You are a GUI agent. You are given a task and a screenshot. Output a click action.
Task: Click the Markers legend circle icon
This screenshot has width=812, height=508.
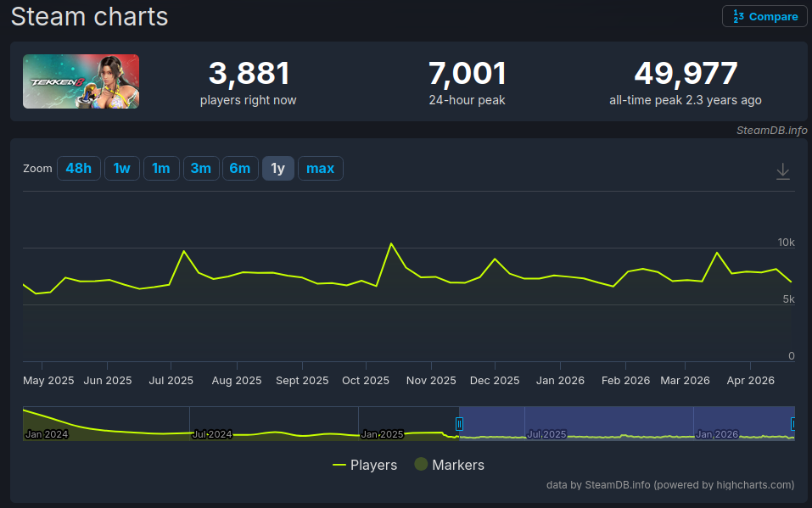point(421,464)
